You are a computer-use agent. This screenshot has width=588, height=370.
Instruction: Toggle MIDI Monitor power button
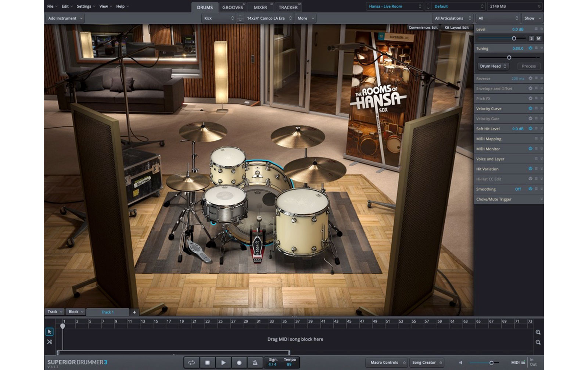tap(530, 149)
